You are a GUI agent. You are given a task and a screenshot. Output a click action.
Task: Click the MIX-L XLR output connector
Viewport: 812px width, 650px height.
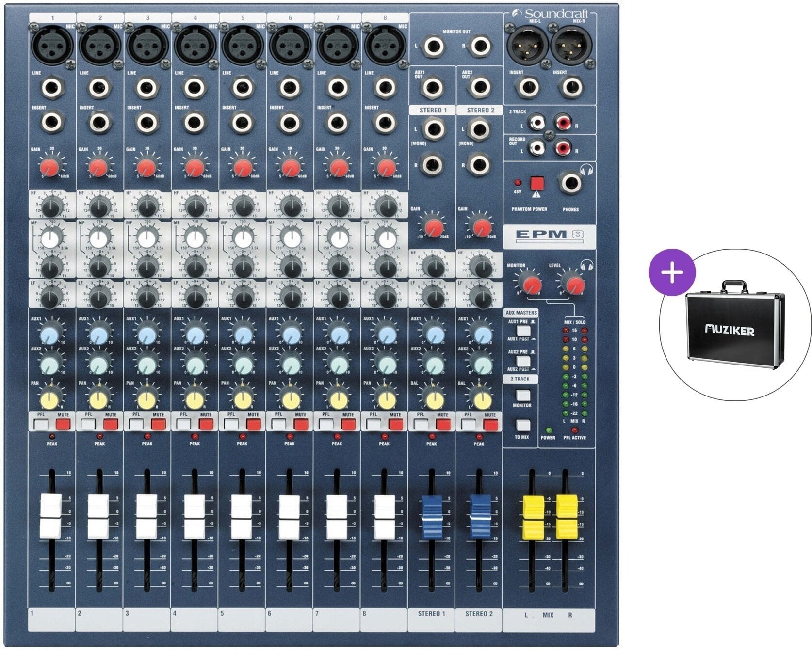528,45
